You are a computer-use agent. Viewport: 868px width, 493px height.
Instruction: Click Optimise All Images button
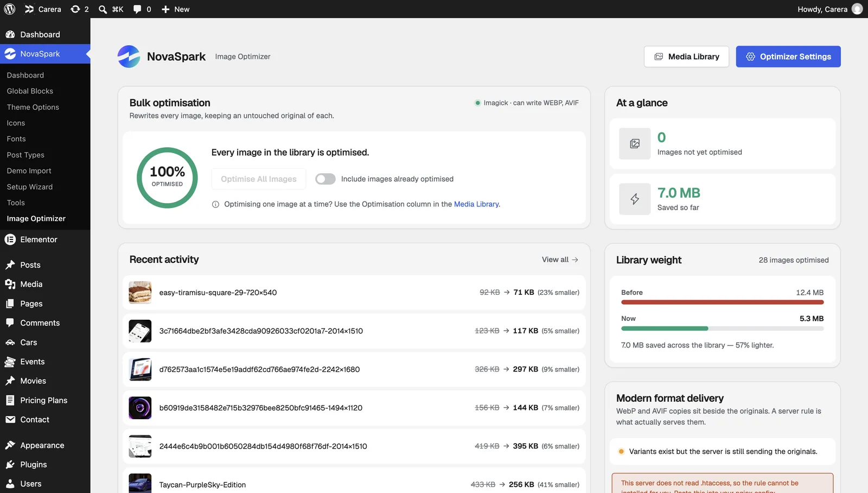[259, 179]
